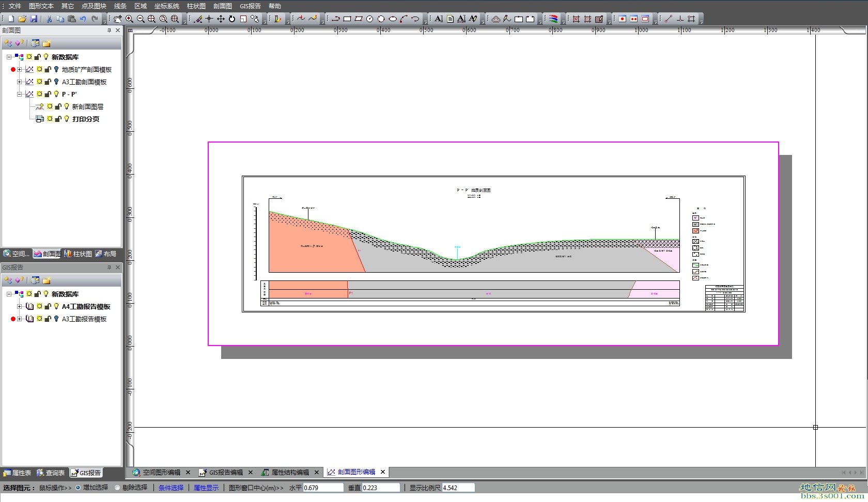Image resolution: width=868 pixels, height=502 pixels.
Task: Switch to the GIS报告编辑 tab
Action: coord(226,472)
